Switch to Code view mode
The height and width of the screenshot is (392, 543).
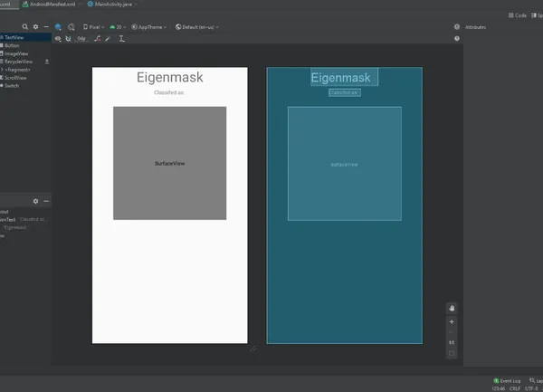(518, 15)
